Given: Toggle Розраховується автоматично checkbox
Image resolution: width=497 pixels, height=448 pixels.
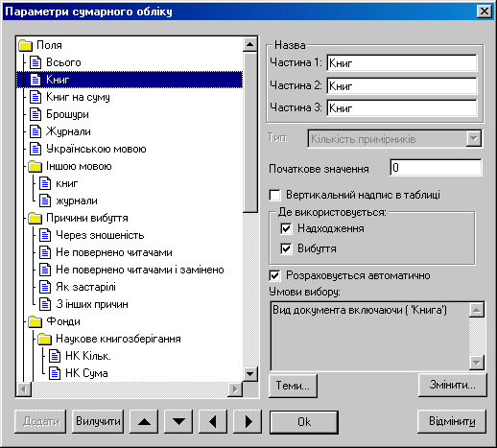Looking at the screenshot, I should pos(274,275).
